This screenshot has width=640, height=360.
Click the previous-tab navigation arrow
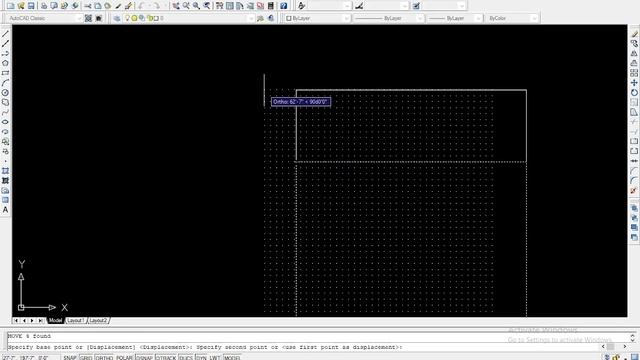24,321
